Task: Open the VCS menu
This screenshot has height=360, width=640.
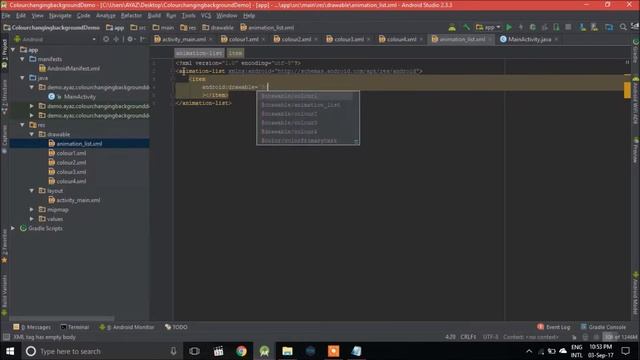Action: 206,16
